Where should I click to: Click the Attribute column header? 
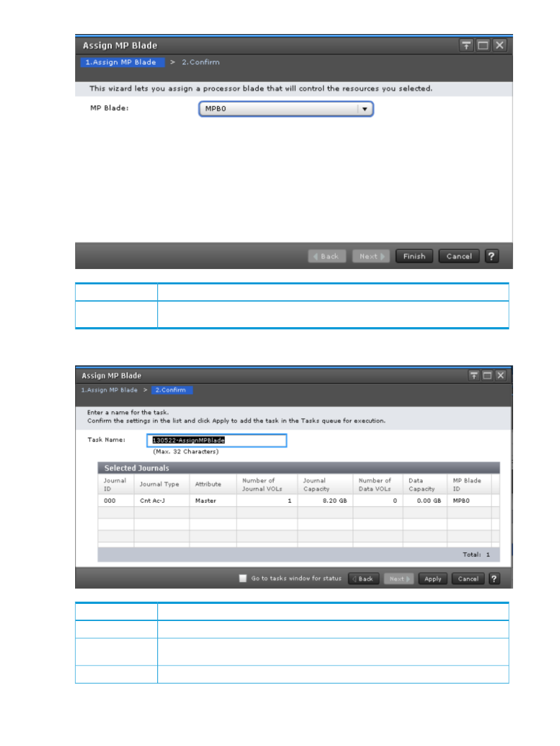tap(213, 485)
